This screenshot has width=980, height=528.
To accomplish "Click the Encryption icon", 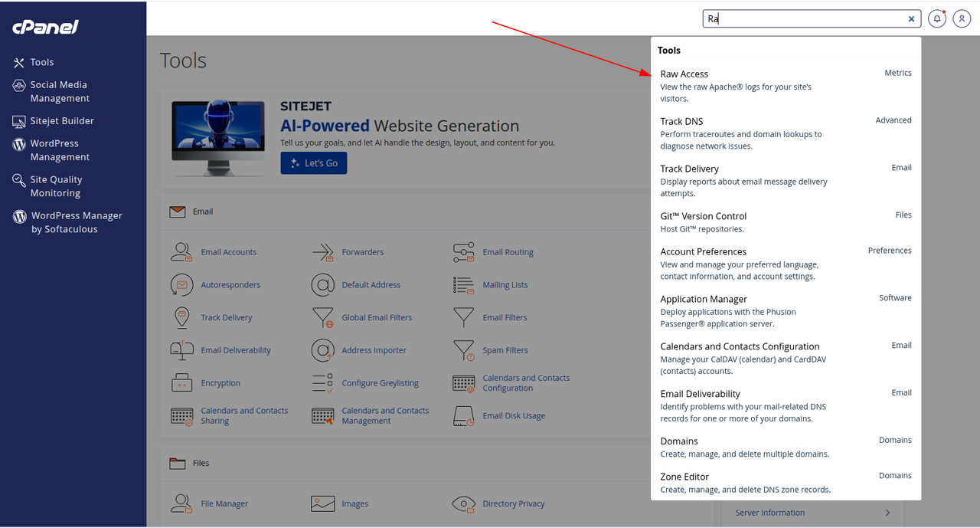I will click(181, 383).
